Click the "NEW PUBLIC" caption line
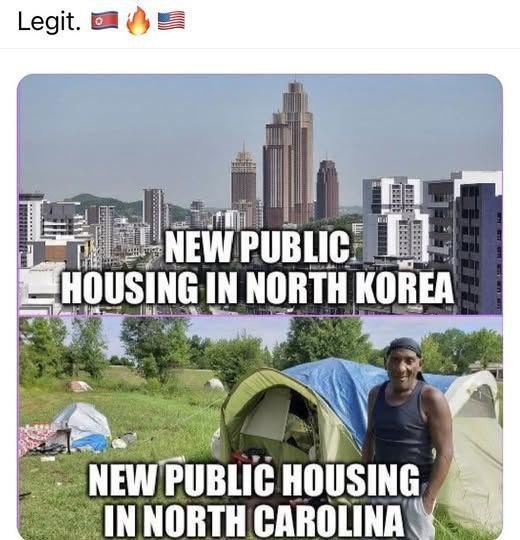This screenshot has width=520, height=540. click(257, 247)
